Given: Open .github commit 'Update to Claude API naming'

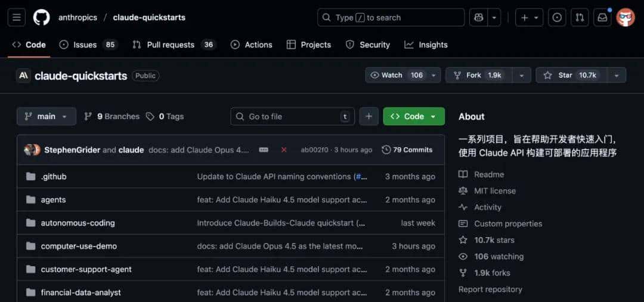Looking at the screenshot, I should [x=282, y=176].
